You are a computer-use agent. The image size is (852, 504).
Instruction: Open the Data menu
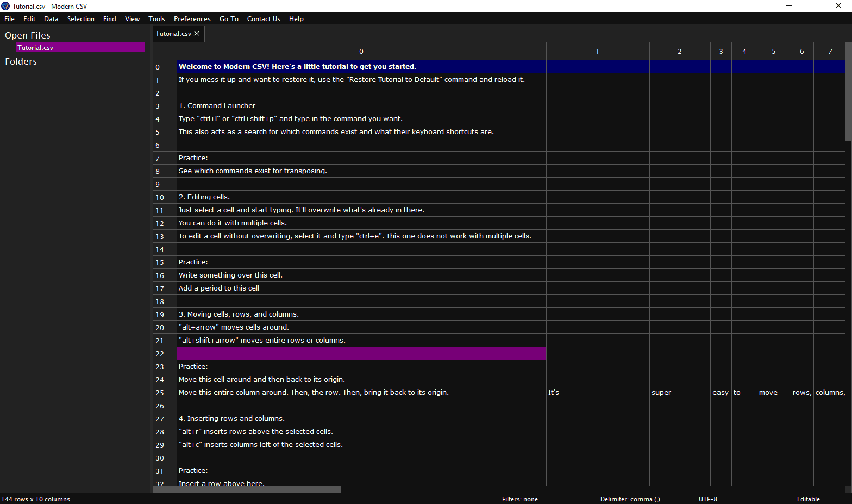(51, 19)
